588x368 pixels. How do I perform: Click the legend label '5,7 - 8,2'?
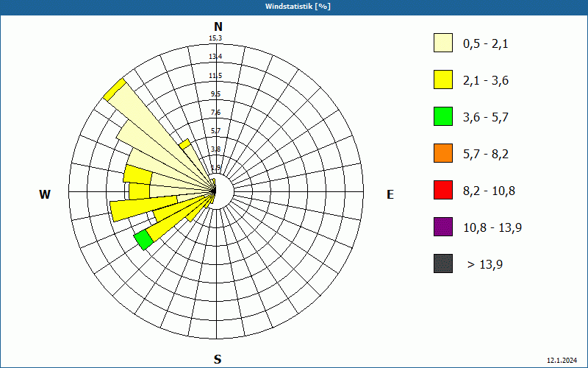(x=486, y=155)
